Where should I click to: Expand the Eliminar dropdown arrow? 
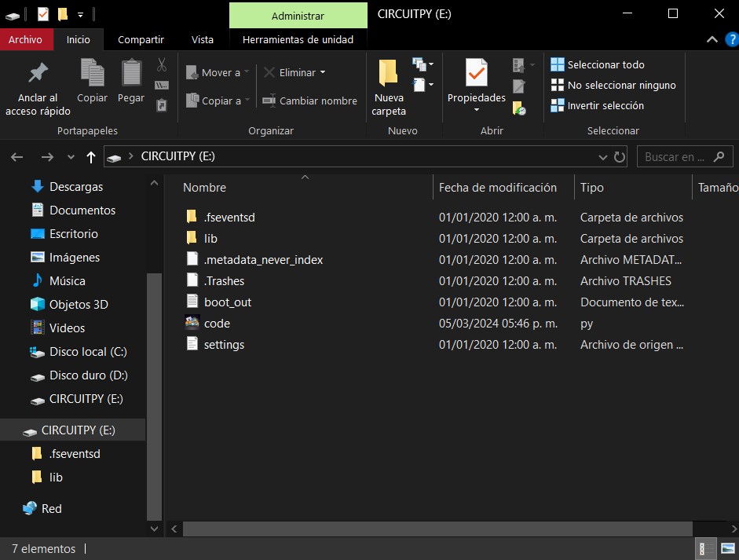pyautogui.click(x=323, y=72)
